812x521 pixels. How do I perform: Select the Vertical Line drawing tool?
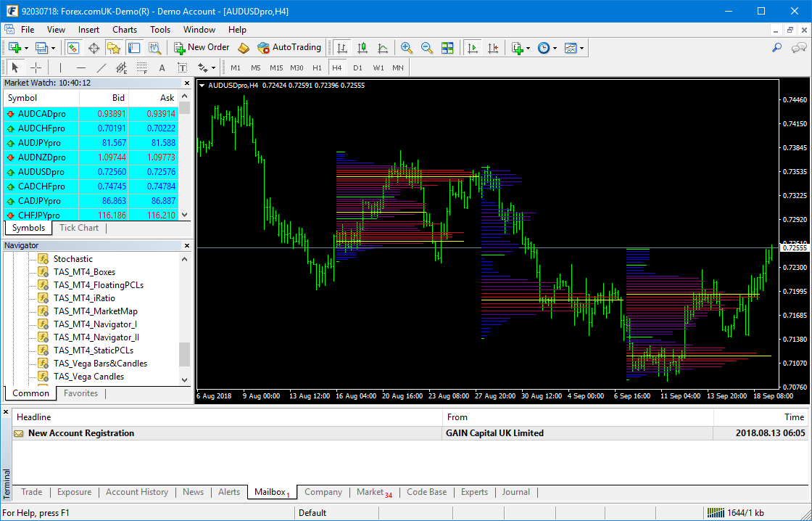tap(61, 67)
